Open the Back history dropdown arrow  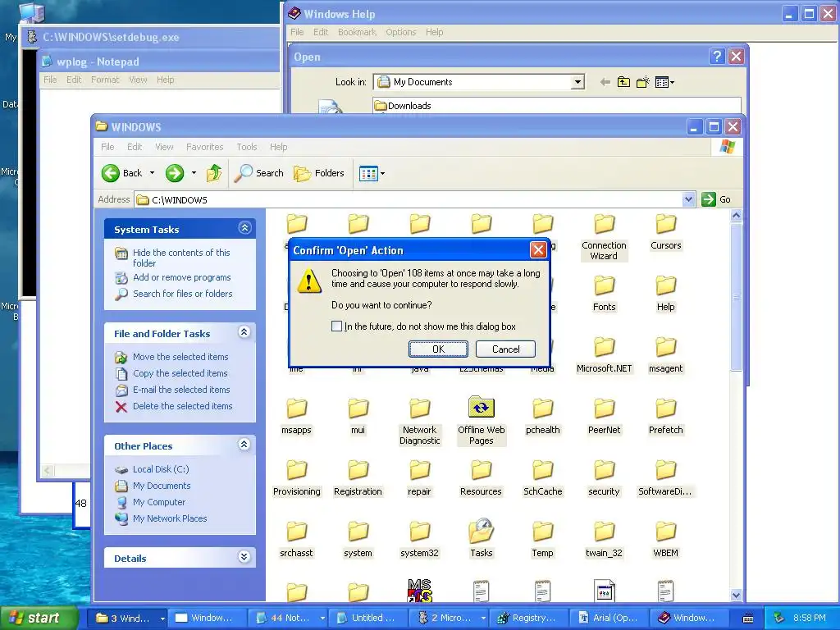152,173
